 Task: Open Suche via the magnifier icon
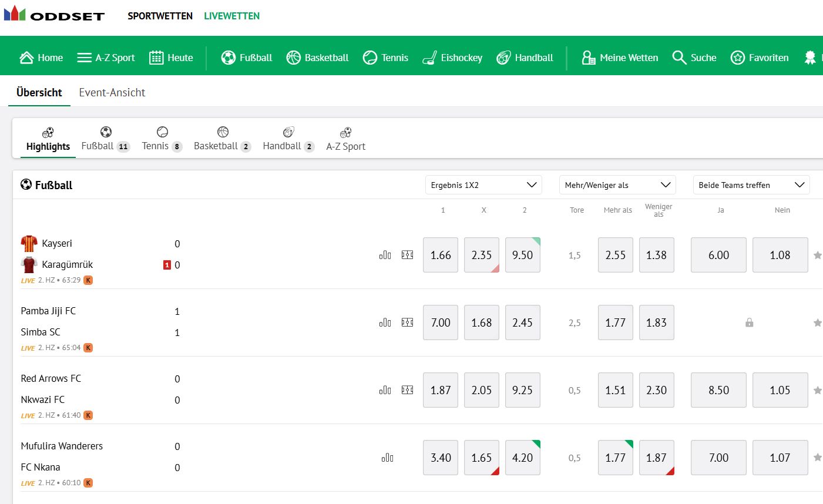pyautogui.click(x=679, y=57)
